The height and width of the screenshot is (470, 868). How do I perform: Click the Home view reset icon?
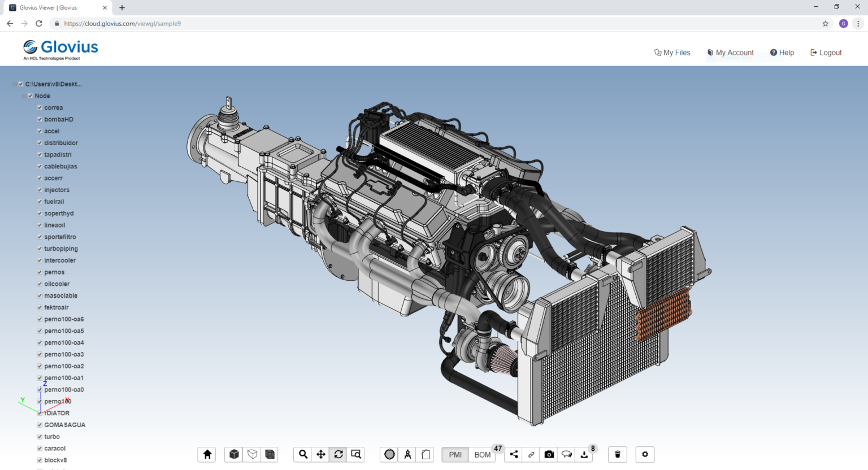pyautogui.click(x=207, y=454)
